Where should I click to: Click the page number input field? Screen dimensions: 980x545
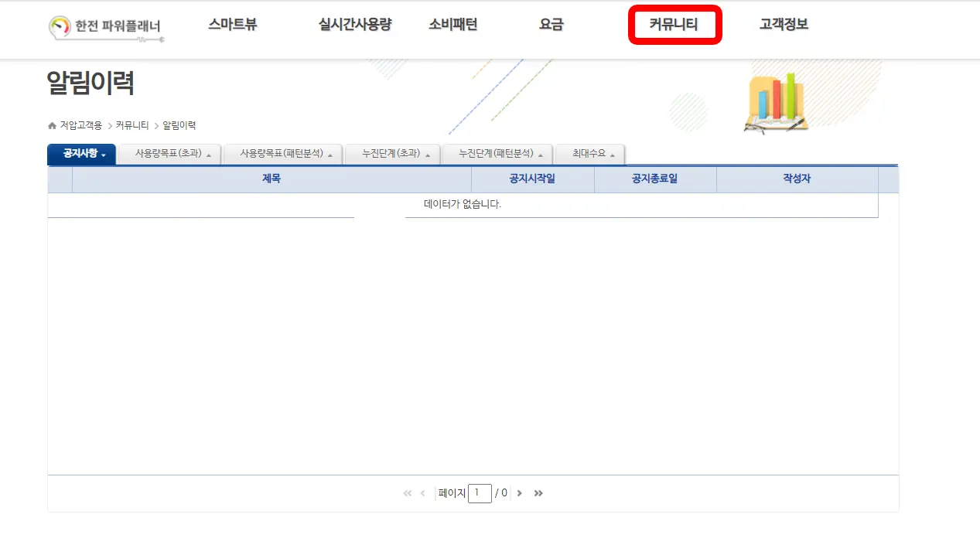[480, 492]
